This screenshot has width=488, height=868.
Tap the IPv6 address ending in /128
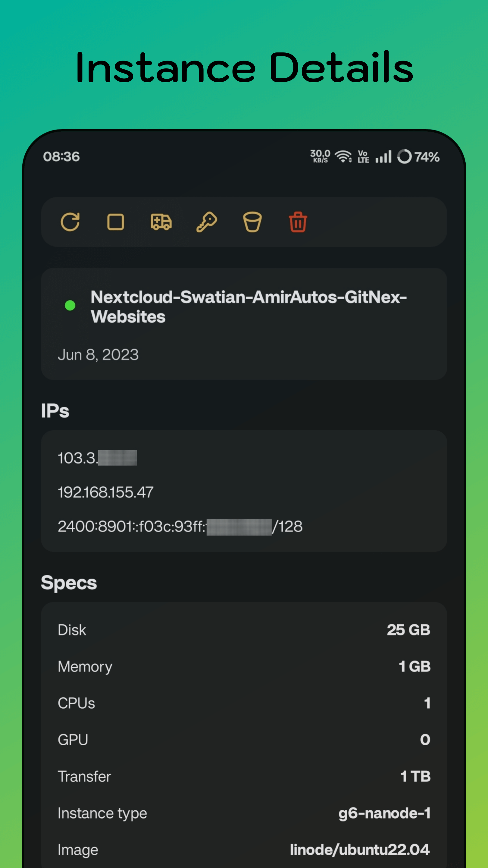click(x=180, y=527)
